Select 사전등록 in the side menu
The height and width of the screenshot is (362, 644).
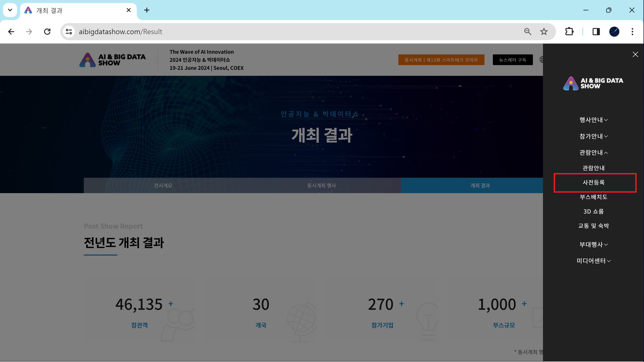point(594,182)
